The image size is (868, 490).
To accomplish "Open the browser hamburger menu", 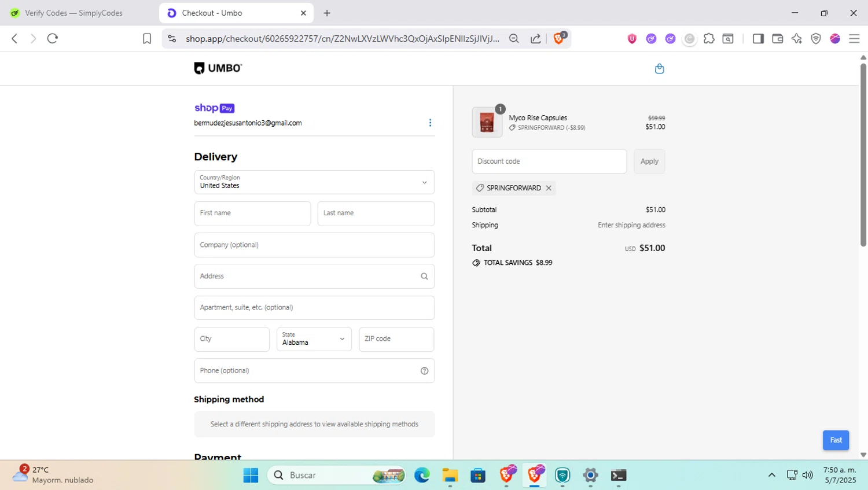I will 854,39.
